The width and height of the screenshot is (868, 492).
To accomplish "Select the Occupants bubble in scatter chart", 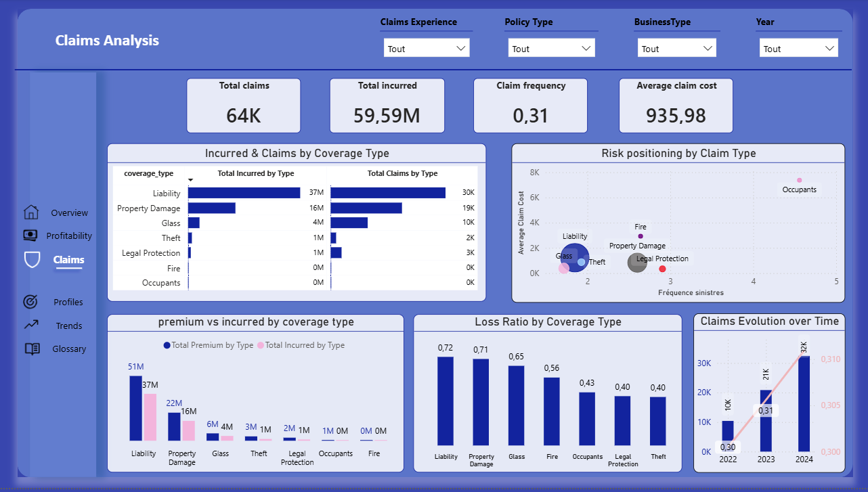I will pyautogui.click(x=799, y=180).
